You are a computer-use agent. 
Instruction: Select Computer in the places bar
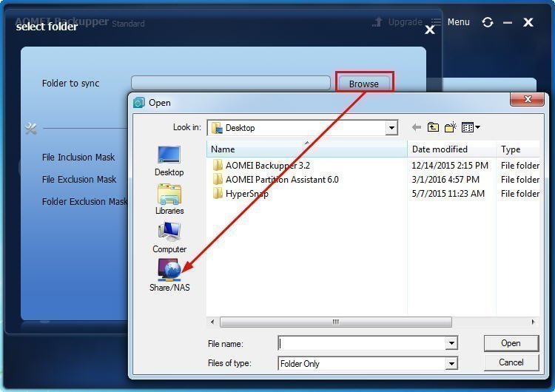click(x=169, y=237)
